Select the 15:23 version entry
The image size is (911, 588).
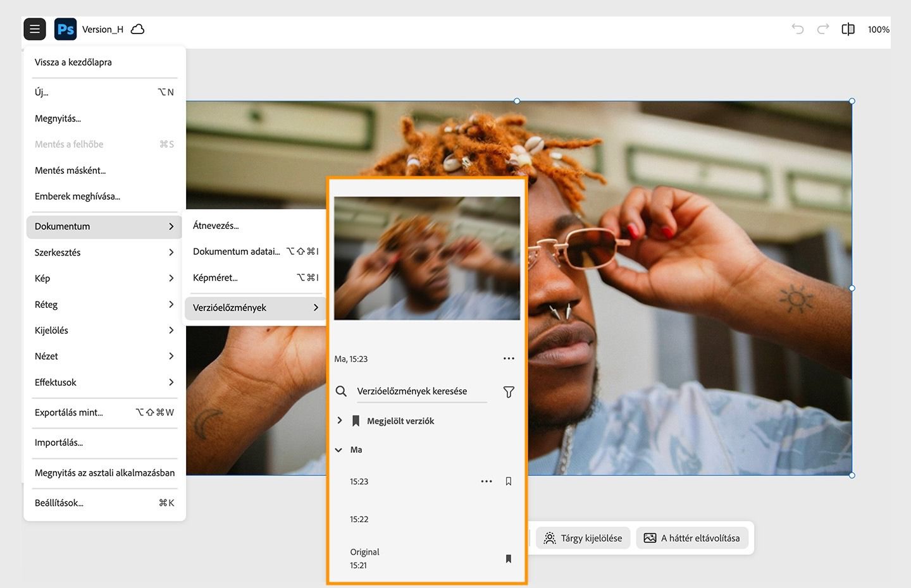[359, 482]
